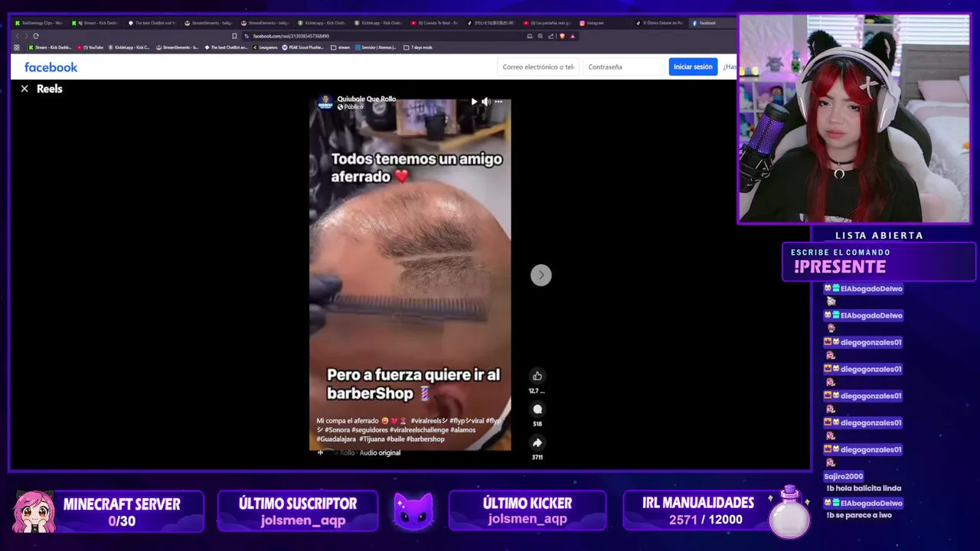Open the apps grid icon in bookmarks bar

[x=17, y=47]
